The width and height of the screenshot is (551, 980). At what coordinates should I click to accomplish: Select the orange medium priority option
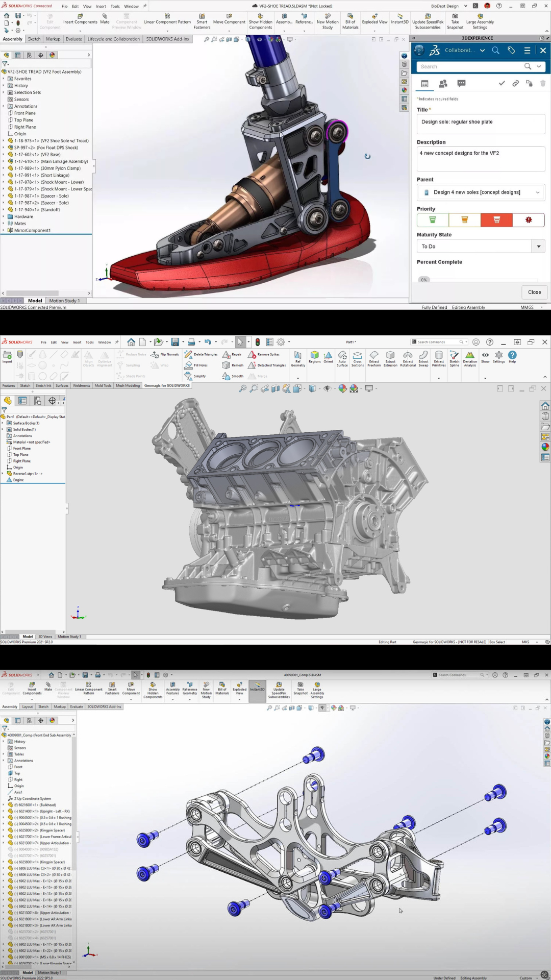tap(464, 220)
